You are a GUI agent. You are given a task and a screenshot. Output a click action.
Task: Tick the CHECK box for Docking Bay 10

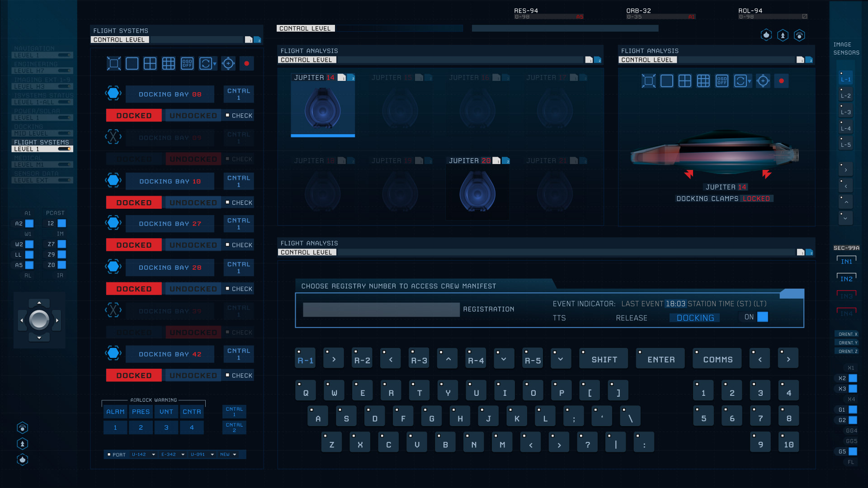[x=228, y=202]
